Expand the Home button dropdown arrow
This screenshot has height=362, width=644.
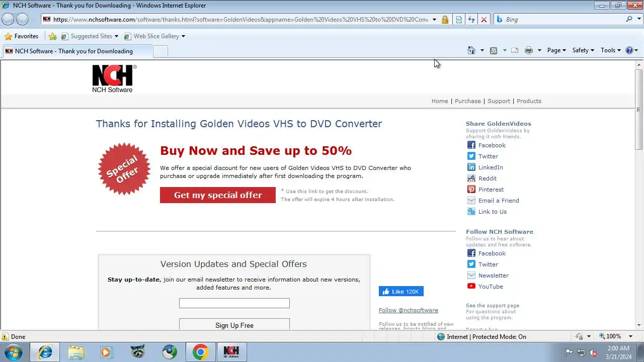pyautogui.click(x=482, y=50)
